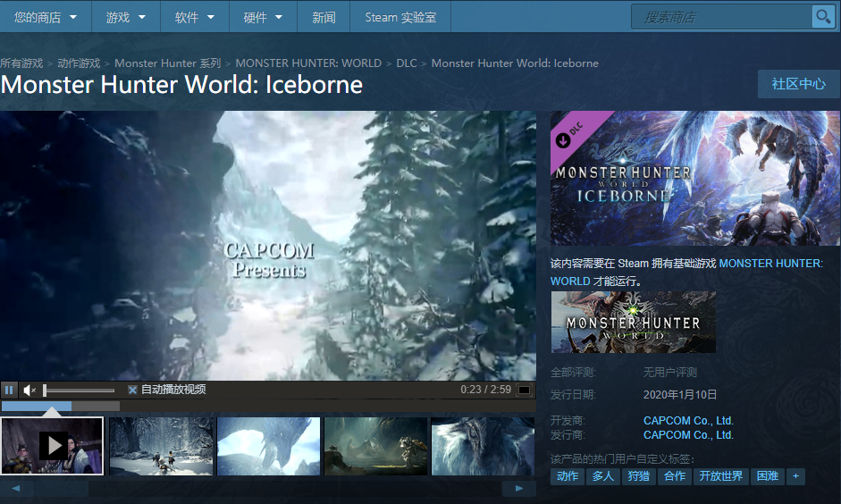Open Monster Hunter 系列 breadcrumb link
The width and height of the screenshot is (841, 504).
pyautogui.click(x=168, y=63)
